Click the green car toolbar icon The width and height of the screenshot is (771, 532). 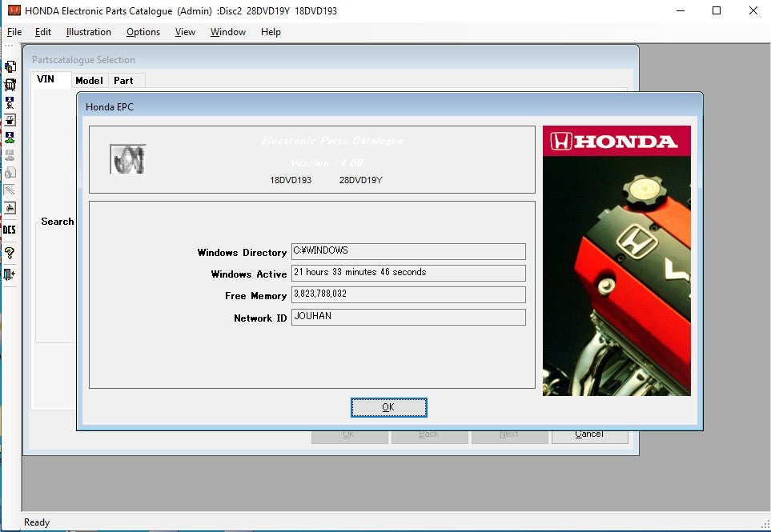coord(10,138)
